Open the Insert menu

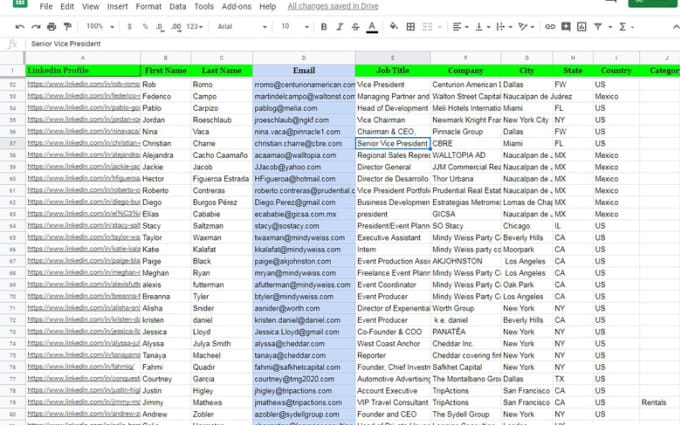(117, 7)
